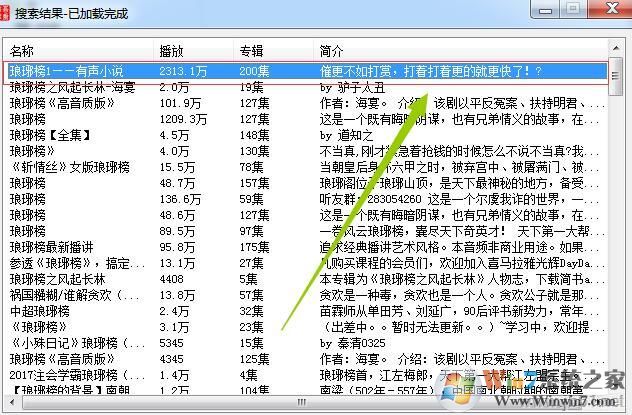Screen dimensions: 632x415
Task: Select 琅琊榜》 row with 130集
Action: [x=308, y=151]
